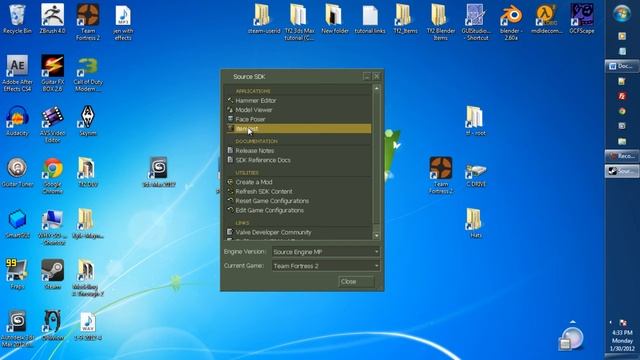Open Model Viewer in Source SDK
The width and height of the screenshot is (640, 360).
click(299, 110)
